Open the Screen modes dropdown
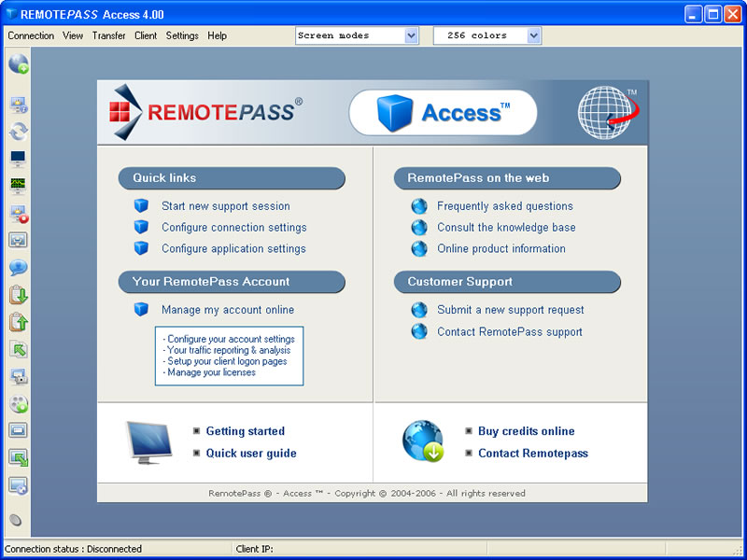This screenshot has height=560, width=747. click(357, 35)
